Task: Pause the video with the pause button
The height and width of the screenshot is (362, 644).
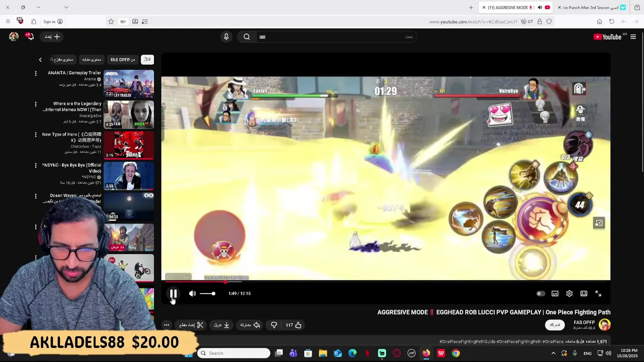Action: 173,294
